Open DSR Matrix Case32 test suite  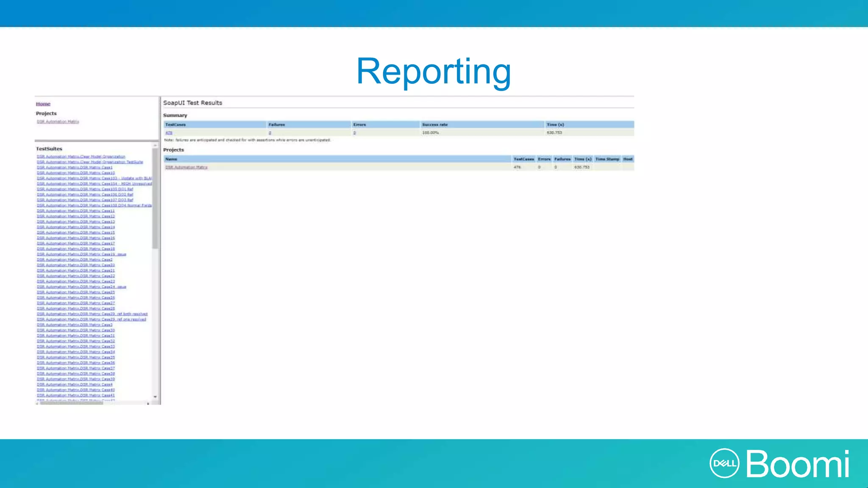[75, 341]
